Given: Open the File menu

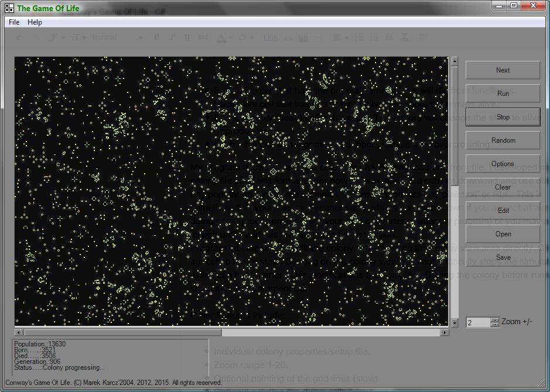Looking at the screenshot, I should [x=13, y=22].
